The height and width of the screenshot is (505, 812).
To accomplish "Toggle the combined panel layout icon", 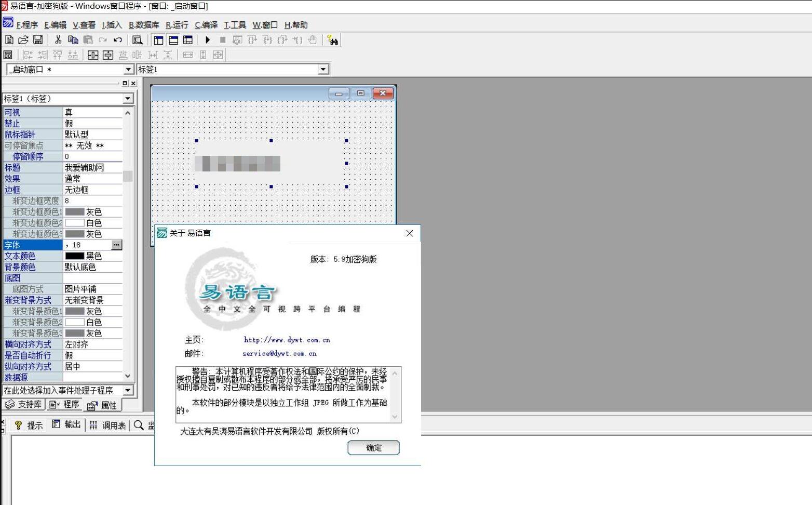I will [x=188, y=40].
